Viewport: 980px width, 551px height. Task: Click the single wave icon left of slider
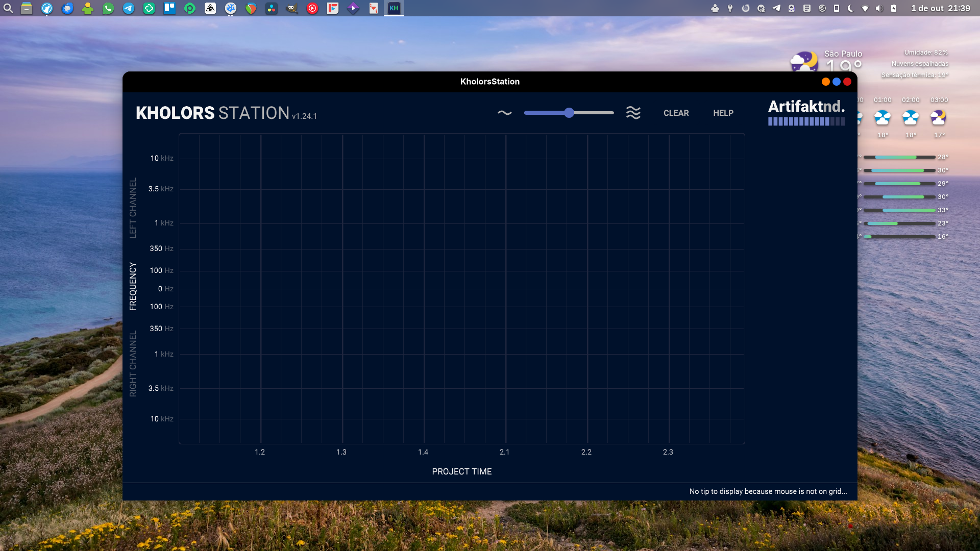point(504,113)
